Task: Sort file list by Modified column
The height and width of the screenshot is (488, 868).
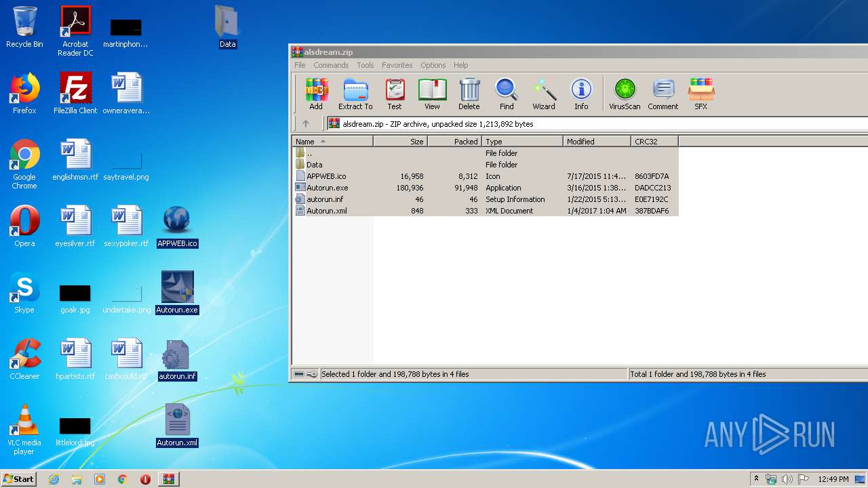Action: pyautogui.click(x=597, y=141)
